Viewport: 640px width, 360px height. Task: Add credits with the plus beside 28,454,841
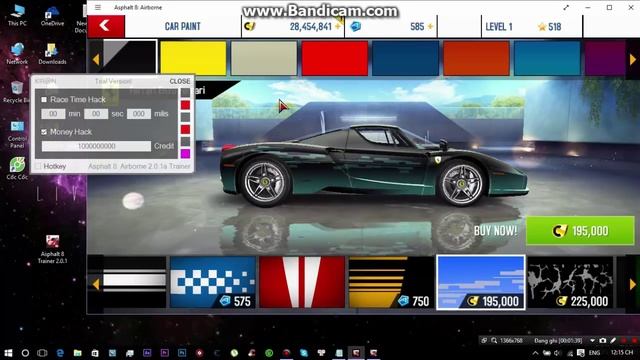point(338,27)
